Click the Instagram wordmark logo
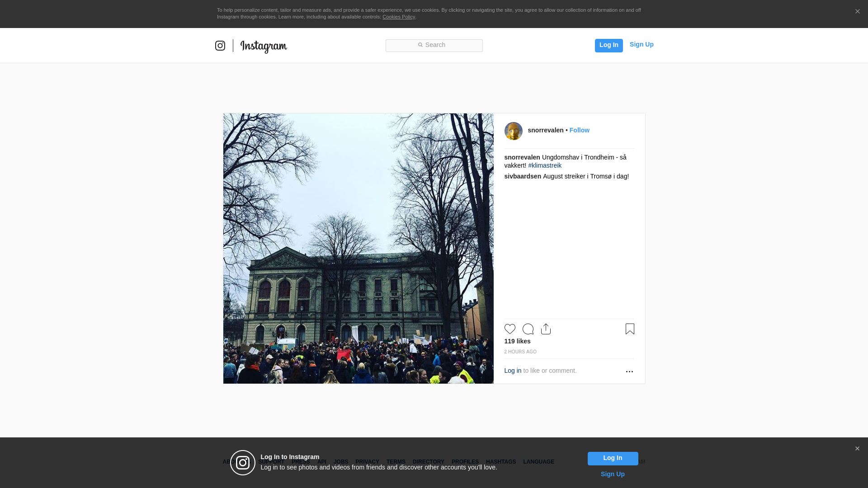 click(264, 47)
